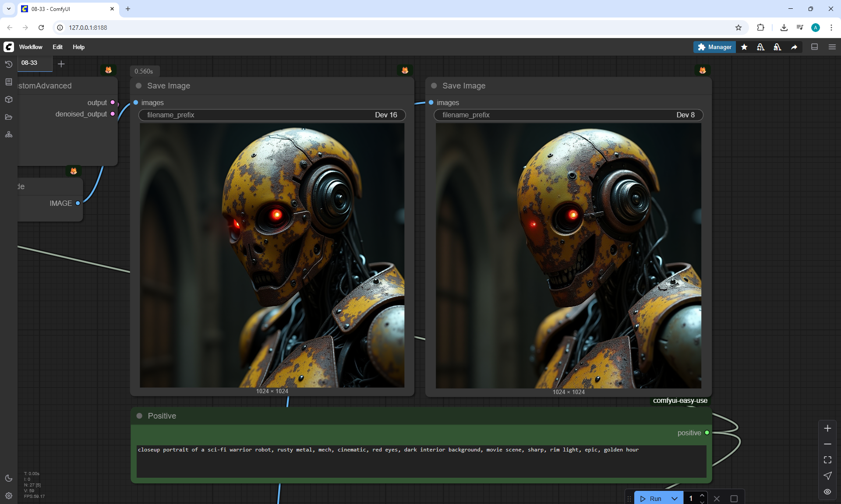The width and height of the screenshot is (841, 504).
Task: Toggle dark theme moon icon
Action: coord(9,478)
